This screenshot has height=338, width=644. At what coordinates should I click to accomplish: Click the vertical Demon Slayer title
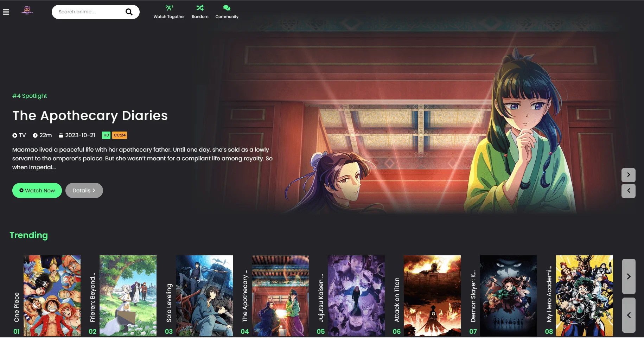pyautogui.click(x=473, y=296)
